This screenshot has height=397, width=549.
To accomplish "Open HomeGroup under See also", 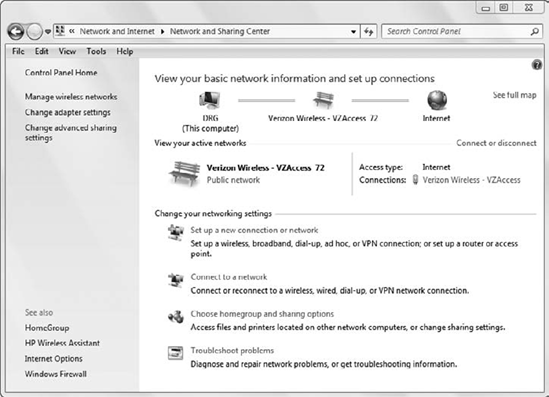I will [47, 328].
